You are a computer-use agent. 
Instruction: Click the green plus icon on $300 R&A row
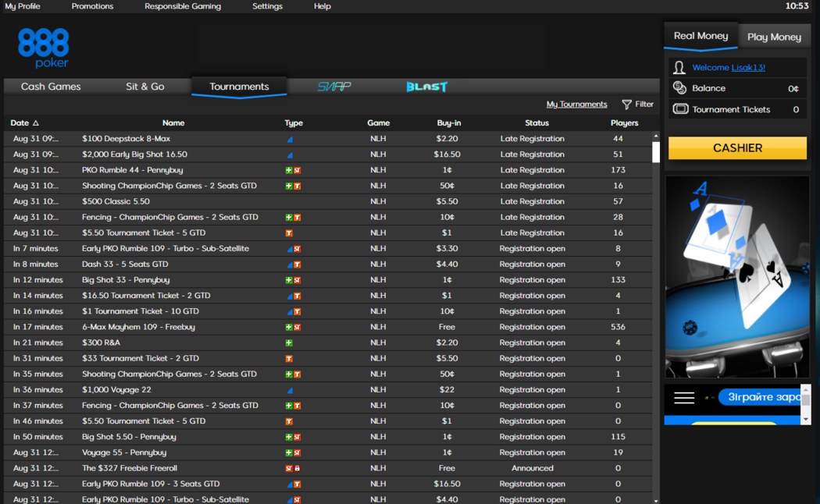(289, 343)
